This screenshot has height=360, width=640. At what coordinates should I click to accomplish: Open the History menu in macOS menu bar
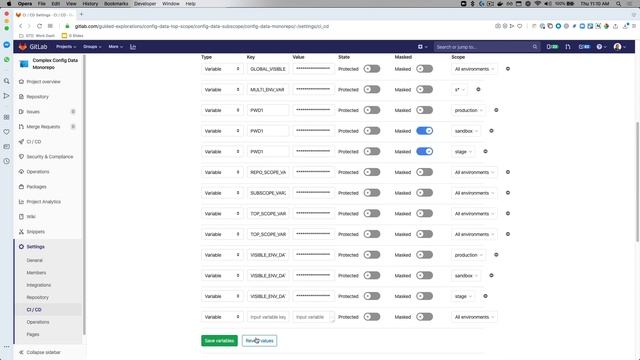[x=90, y=4]
